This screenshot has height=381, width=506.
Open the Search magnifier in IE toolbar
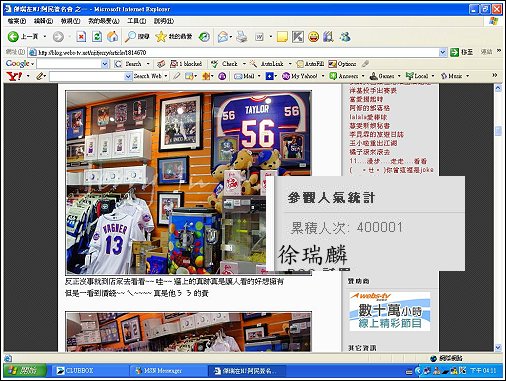click(x=130, y=37)
